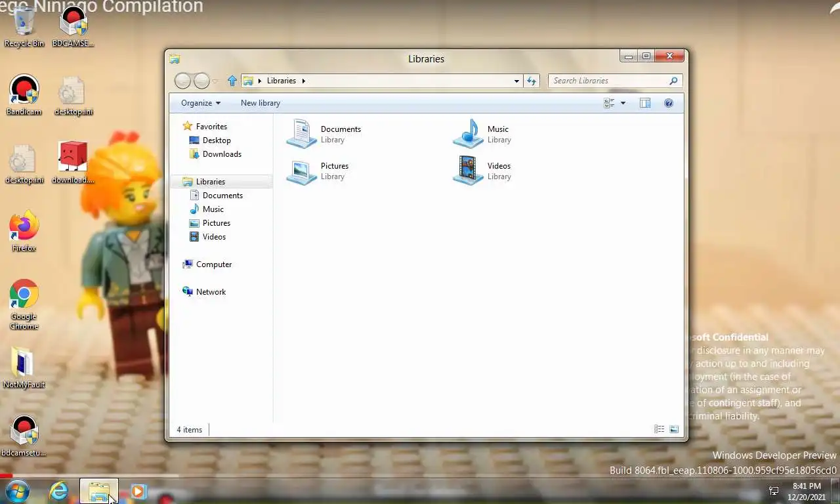Select Videos in navigation pane
This screenshot has width=840, height=504.
click(214, 237)
